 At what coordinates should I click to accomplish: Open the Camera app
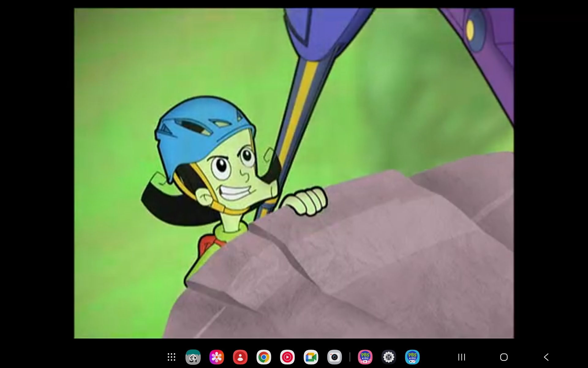click(x=334, y=357)
